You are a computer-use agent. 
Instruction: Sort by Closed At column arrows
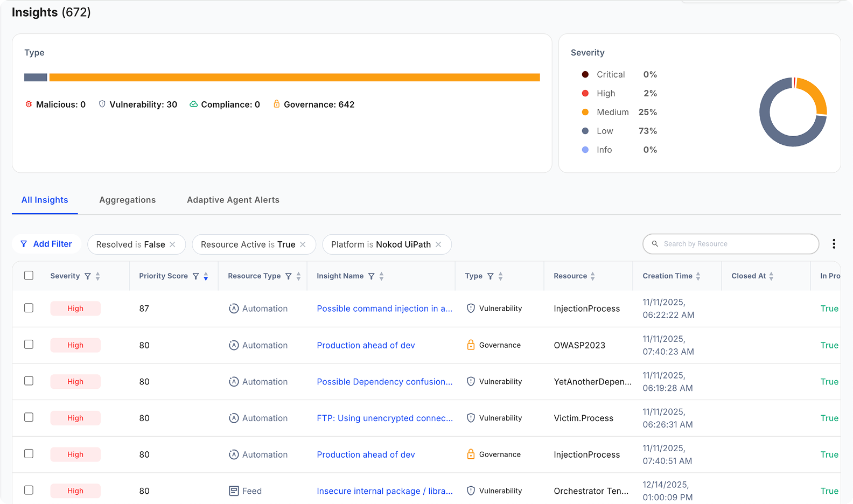click(x=771, y=276)
